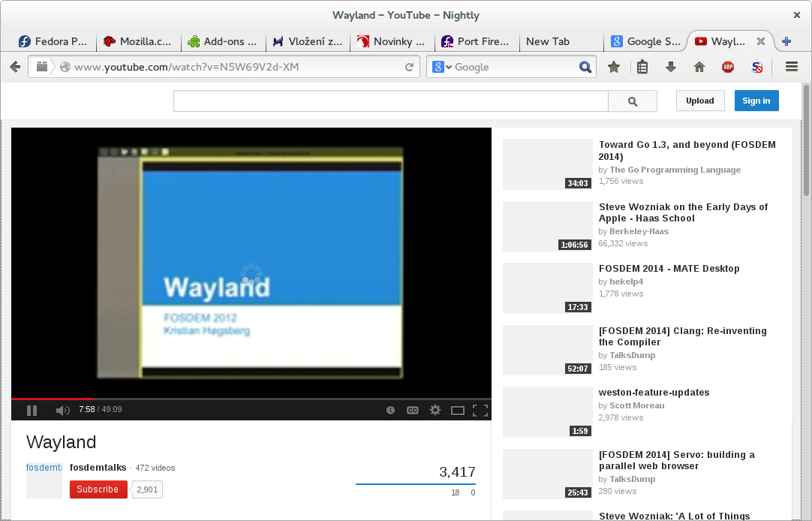Image resolution: width=812 pixels, height=521 pixels.
Task: Switch to the Novinky tab
Action: coord(392,41)
